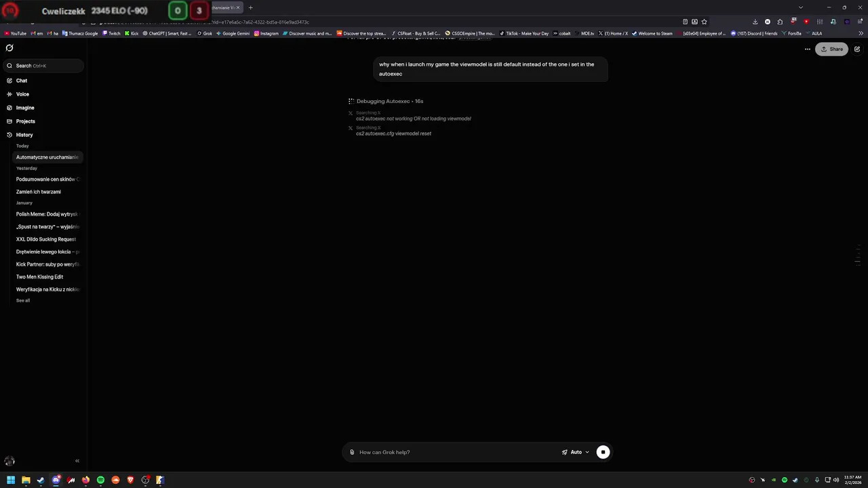
Task: Open File Explorer from taskbar
Action: pyautogui.click(x=26, y=480)
